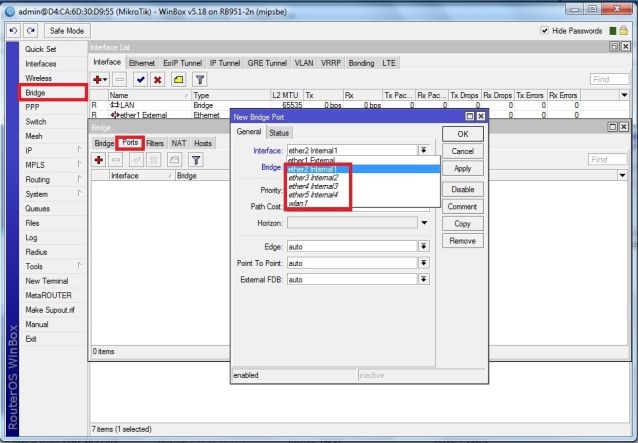Image resolution: width=638 pixels, height=443 pixels.
Task: Select ether4 Internal3 from dropdown list
Action: click(363, 186)
